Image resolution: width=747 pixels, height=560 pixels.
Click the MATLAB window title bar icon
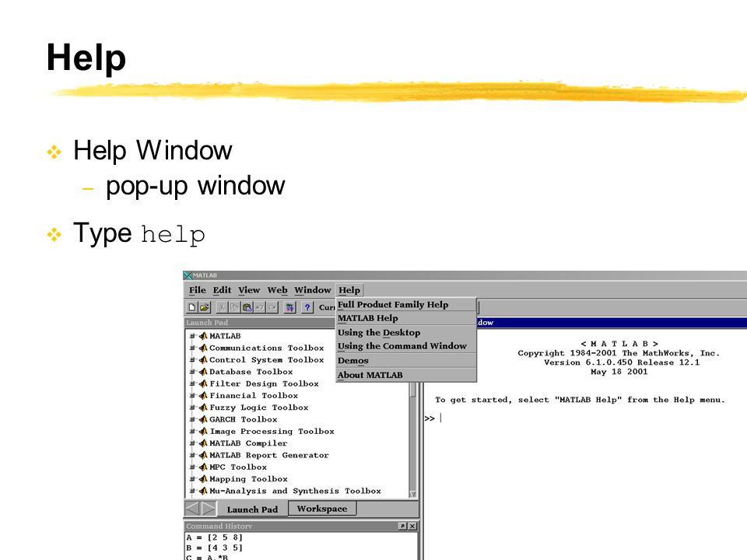[188, 275]
